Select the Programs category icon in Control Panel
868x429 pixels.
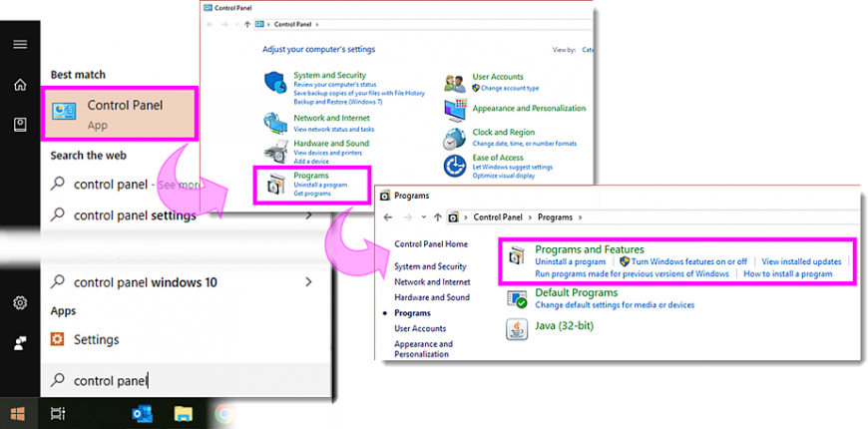[276, 185]
